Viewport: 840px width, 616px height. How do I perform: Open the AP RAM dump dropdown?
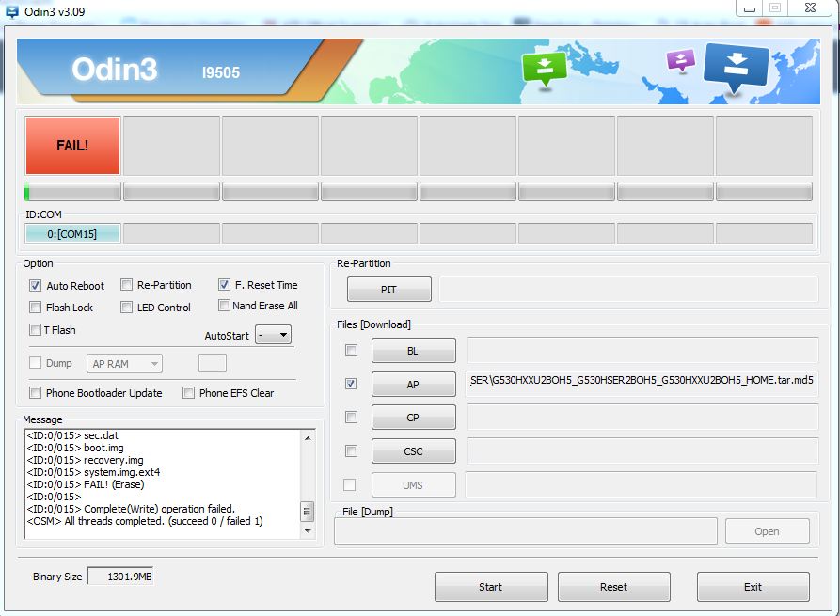click(x=124, y=364)
